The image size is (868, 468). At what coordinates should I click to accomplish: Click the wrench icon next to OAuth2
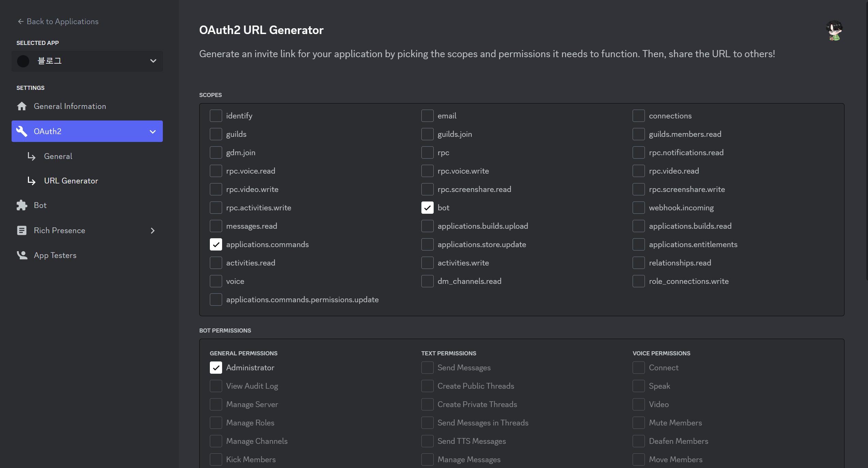click(22, 131)
